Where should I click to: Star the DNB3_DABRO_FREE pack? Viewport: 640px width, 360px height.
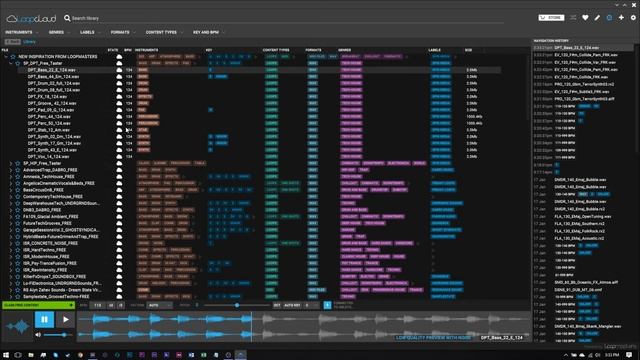coord(17,210)
